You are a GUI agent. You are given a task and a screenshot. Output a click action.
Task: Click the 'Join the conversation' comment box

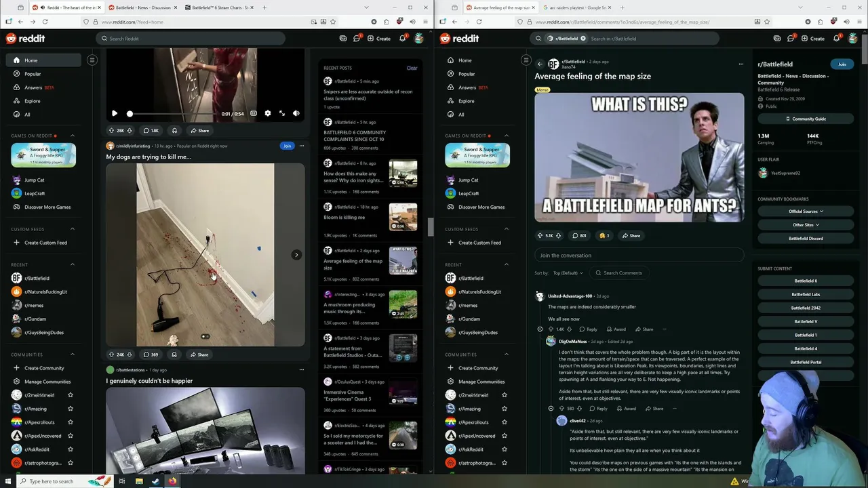639,256
